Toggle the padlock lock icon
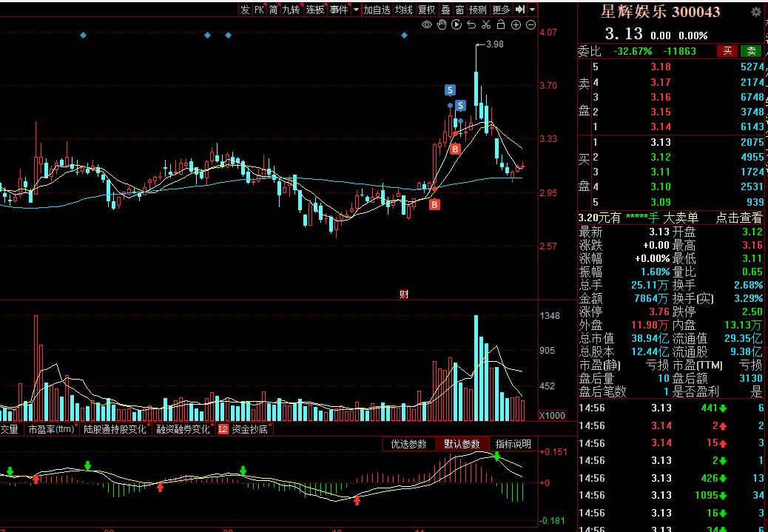This screenshot has width=768, height=532. (x=501, y=24)
